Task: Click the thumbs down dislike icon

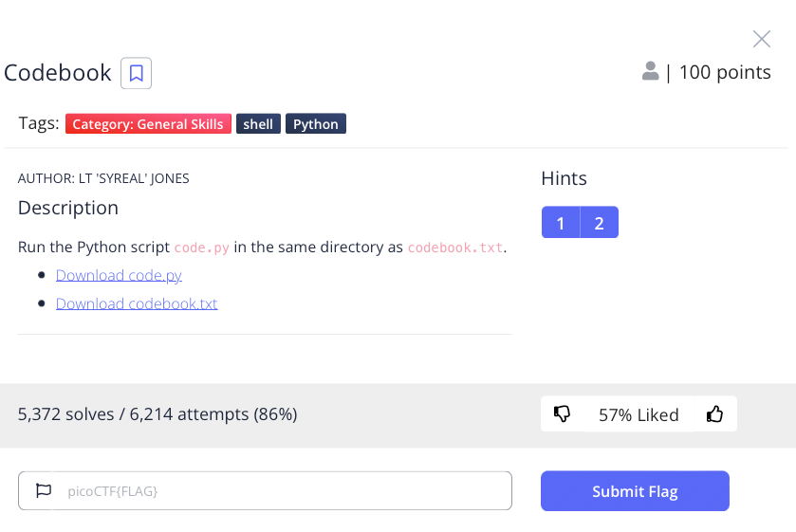Action: tap(562, 413)
